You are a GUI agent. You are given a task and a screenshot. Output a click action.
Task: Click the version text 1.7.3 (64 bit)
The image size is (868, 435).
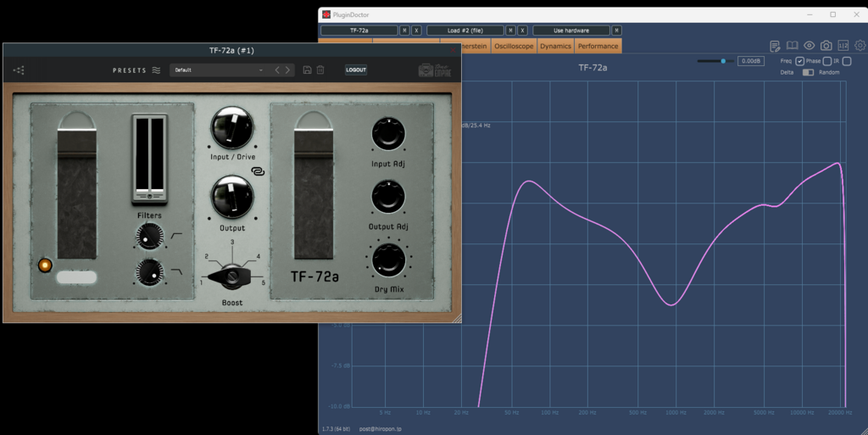pos(336,429)
